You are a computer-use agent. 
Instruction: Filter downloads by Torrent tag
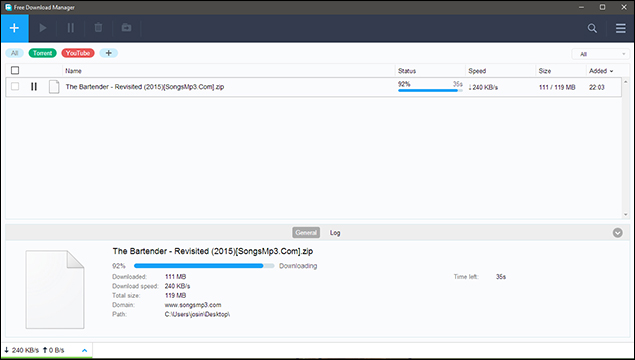point(43,53)
